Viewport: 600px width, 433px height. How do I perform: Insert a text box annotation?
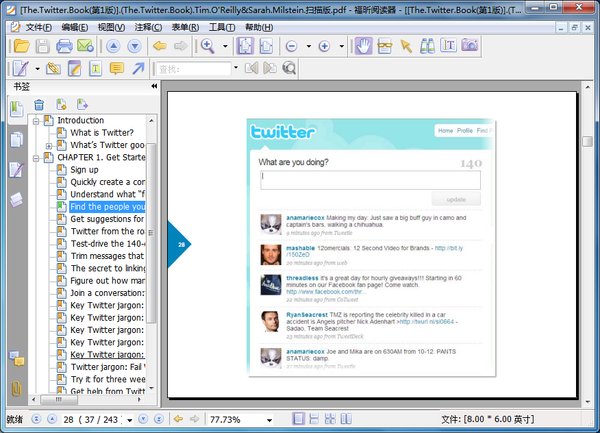click(95, 68)
